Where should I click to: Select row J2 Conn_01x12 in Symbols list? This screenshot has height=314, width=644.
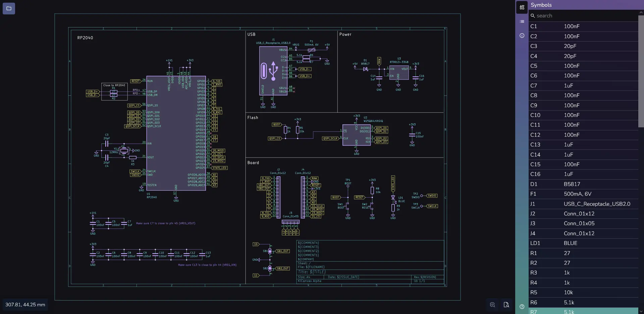pos(583,214)
